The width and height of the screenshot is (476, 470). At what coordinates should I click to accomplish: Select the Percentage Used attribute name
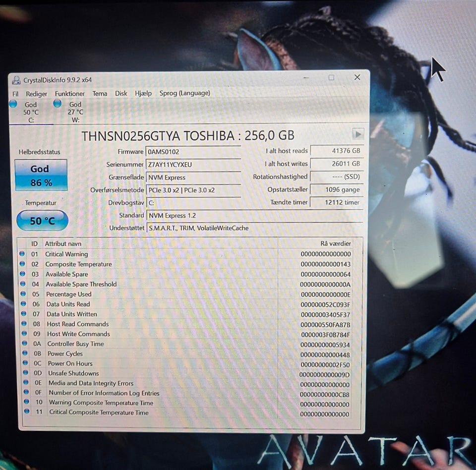pos(68,294)
